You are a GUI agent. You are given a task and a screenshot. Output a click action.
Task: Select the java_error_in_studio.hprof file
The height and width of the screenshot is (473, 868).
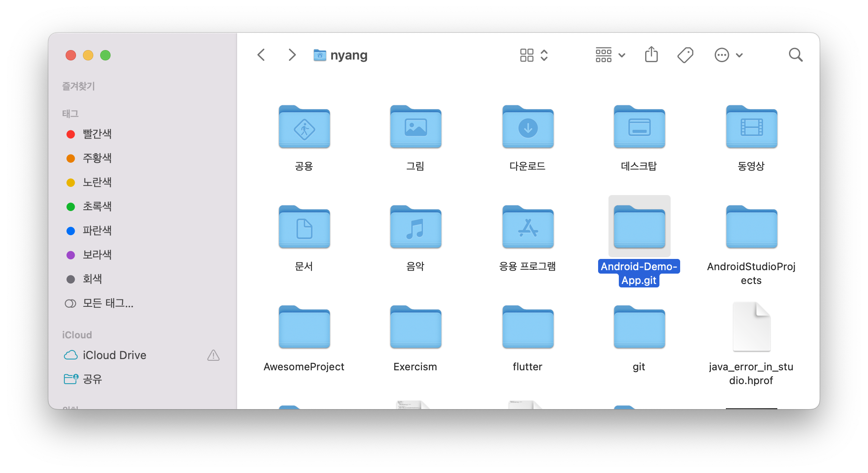(751, 327)
